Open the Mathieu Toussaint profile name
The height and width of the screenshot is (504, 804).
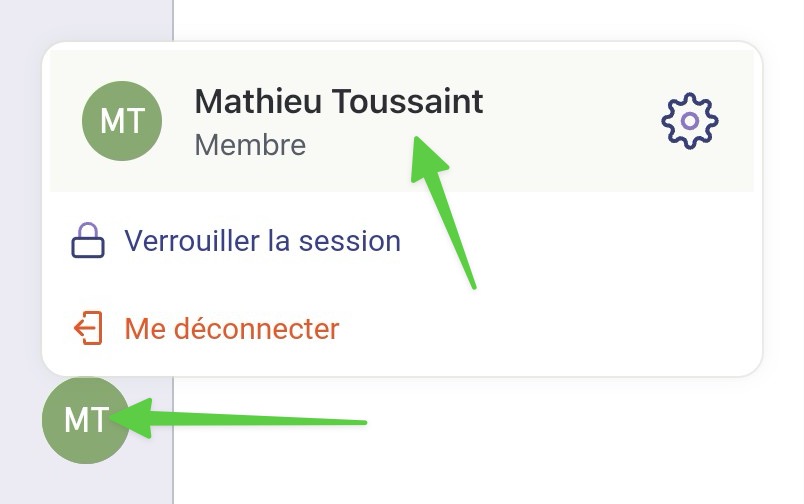pos(339,101)
